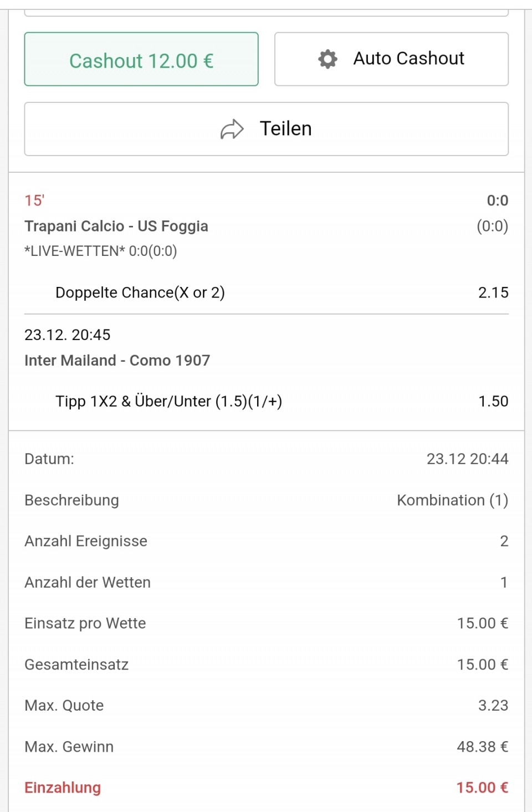532x812 pixels.
Task: Open Auto Cashout gear settings icon
Action: pos(328,59)
